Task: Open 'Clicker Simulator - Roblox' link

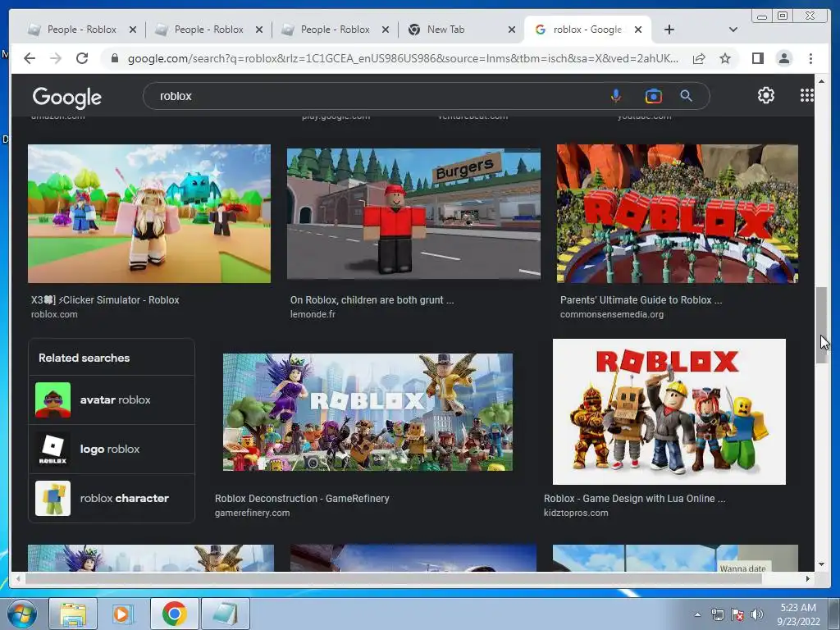Action: point(105,300)
